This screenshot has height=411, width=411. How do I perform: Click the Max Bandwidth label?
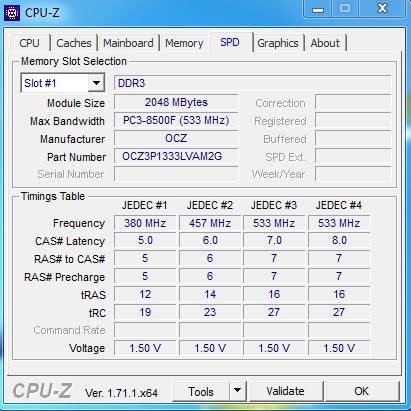point(67,121)
